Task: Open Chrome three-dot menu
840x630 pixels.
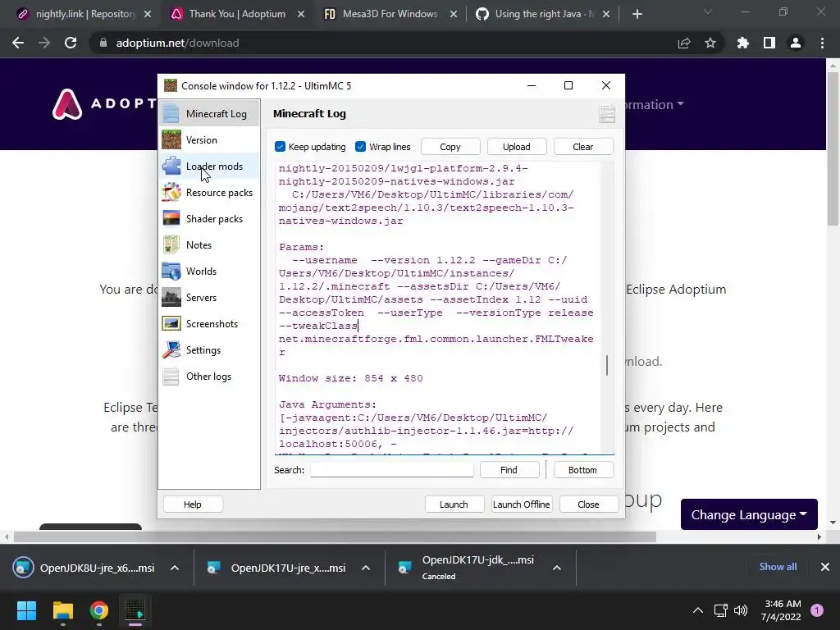Action: coord(822,43)
